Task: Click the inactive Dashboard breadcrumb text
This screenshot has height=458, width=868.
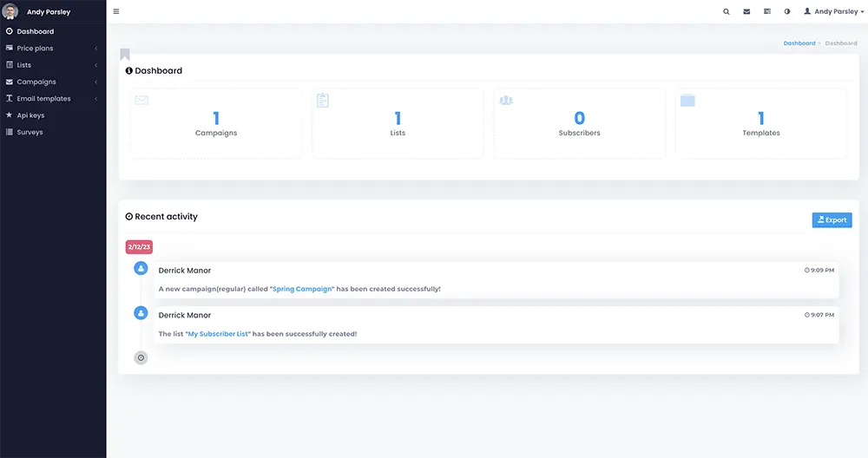Action: pos(841,43)
